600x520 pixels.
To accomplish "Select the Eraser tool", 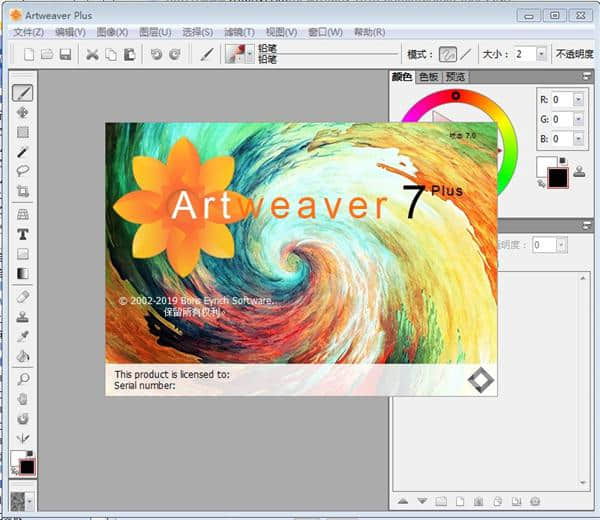I will coord(22,297).
